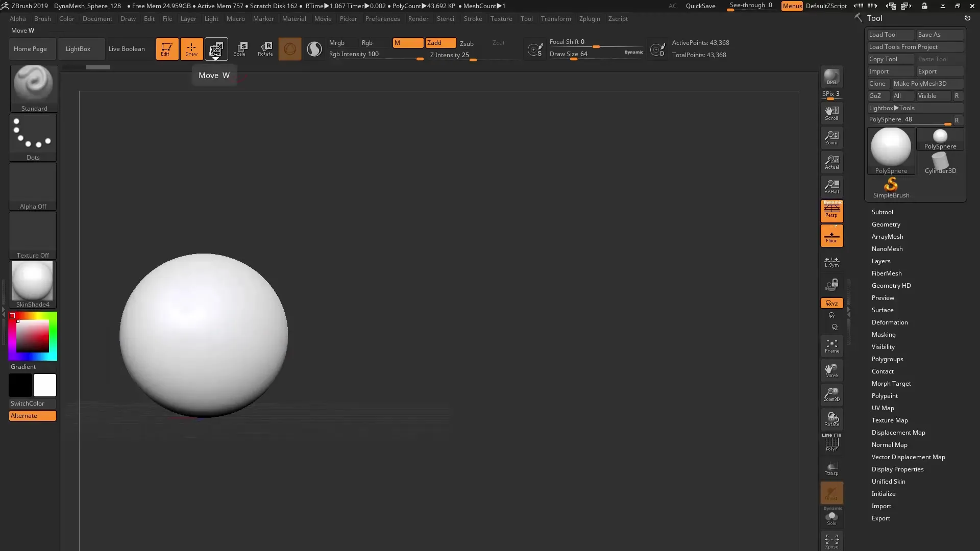Toggle L.Sym local symmetry

coord(831,262)
